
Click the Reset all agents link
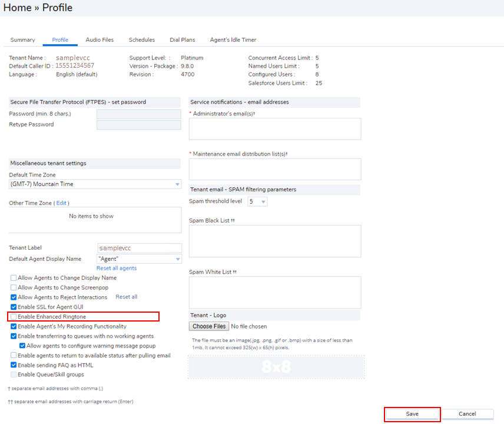click(x=117, y=268)
